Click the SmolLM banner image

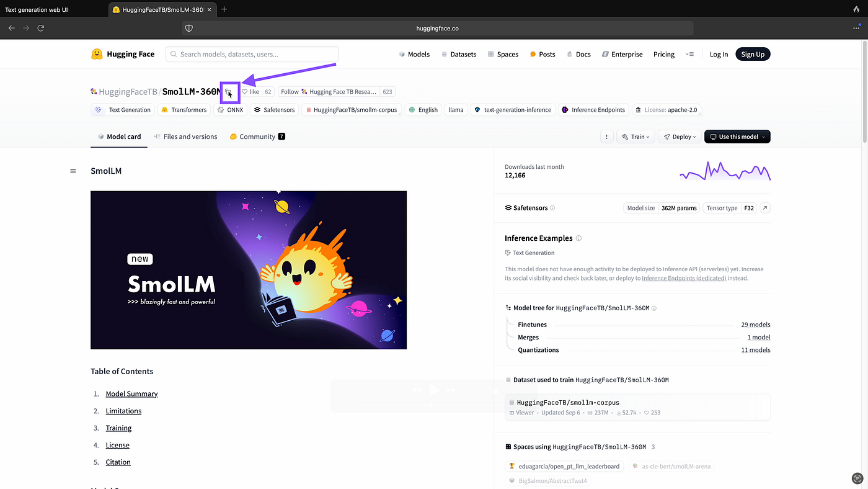point(249,270)
